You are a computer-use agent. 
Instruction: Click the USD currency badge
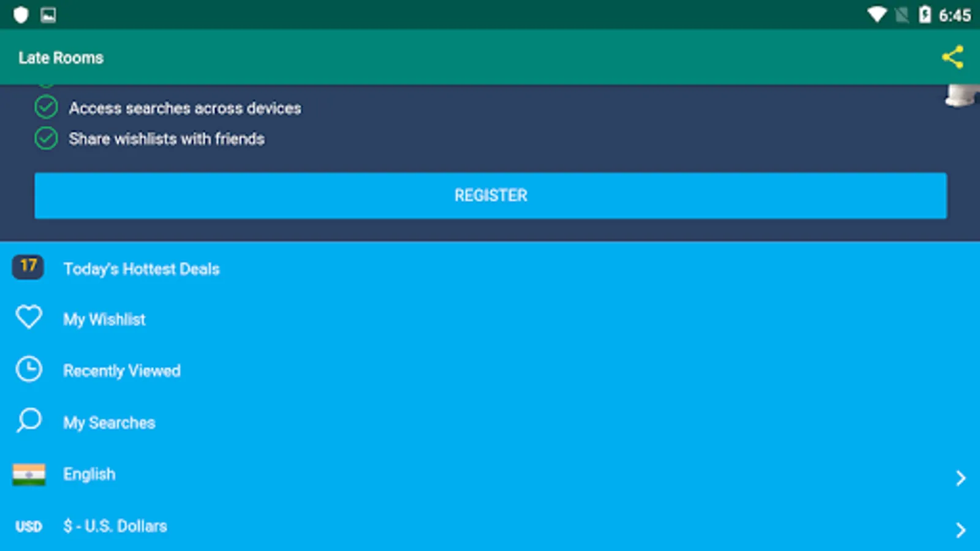click(29, 527)
